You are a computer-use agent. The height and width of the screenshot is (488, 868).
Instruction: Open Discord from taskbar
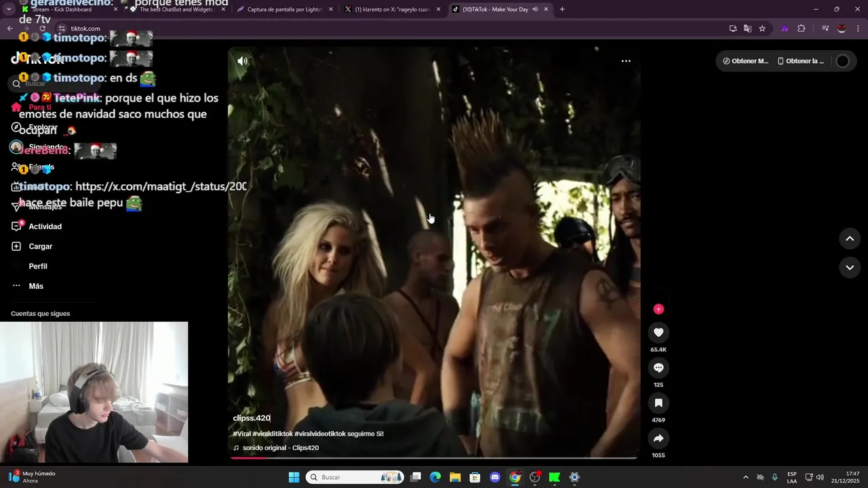(x=495, y=477)
